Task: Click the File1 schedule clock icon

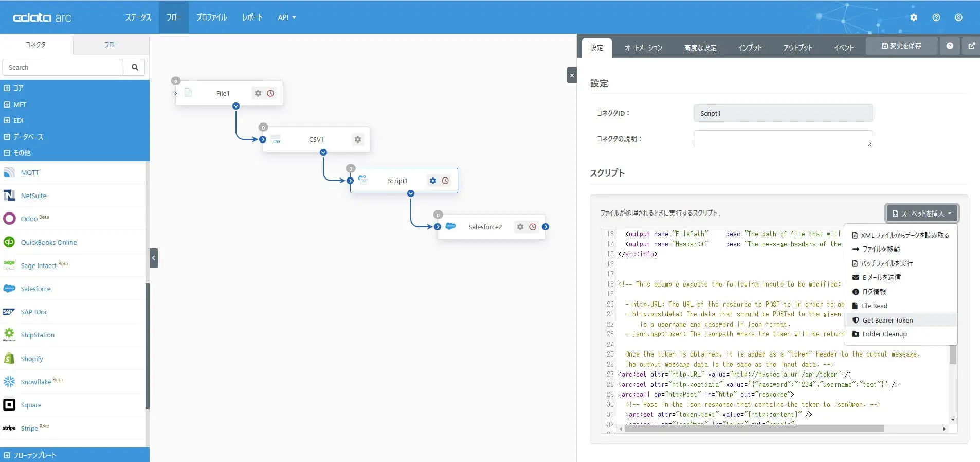Action: tap(270, 93)
